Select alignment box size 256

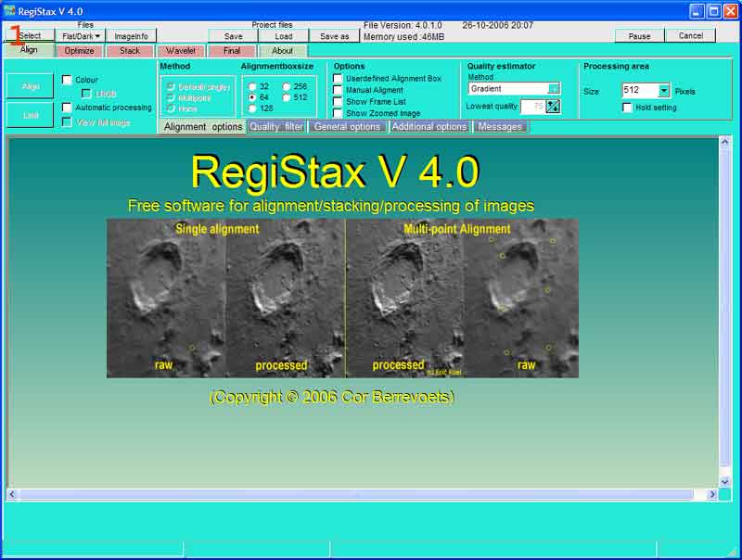pos(287,86)
